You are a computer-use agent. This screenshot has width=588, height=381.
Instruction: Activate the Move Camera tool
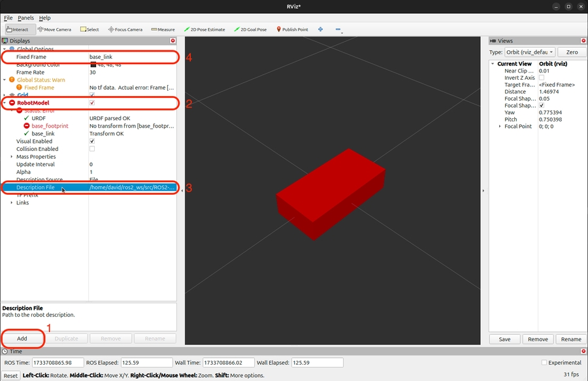click(x=54, y=29)
